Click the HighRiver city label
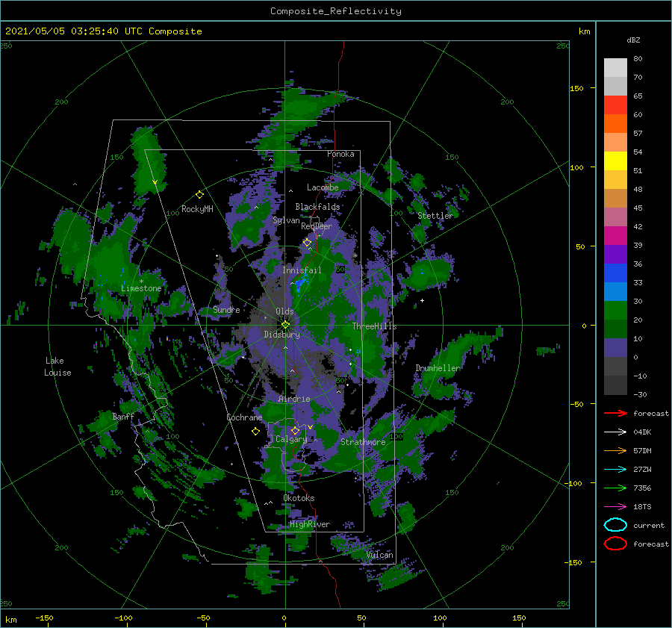This screenshot has height=628, width=672. pyautogui.click(x=310, y=524)
